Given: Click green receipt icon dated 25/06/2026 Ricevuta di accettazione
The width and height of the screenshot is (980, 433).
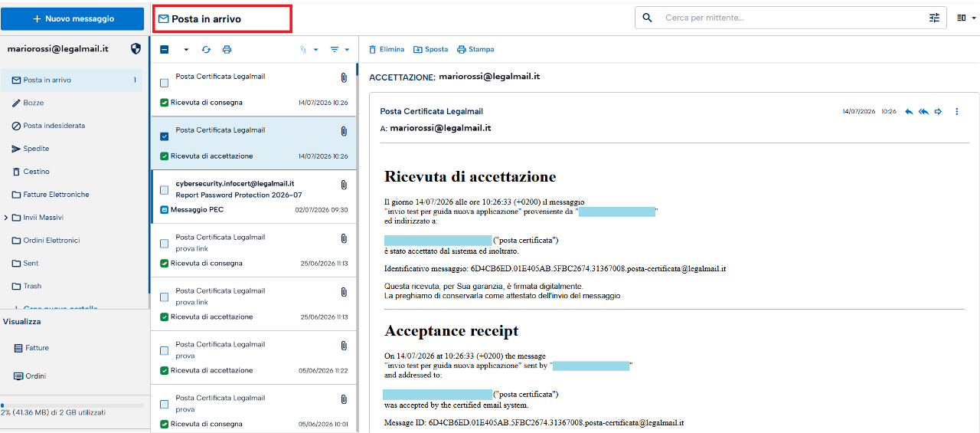Looking at the screenshot, I should point(164,317).
